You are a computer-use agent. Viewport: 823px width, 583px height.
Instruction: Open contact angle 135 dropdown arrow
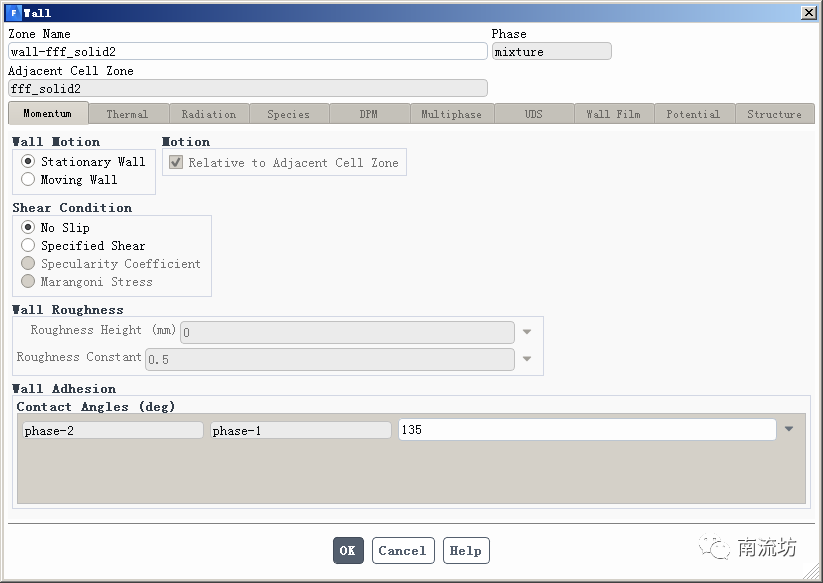pyautogui.click(x=788, y=429)
